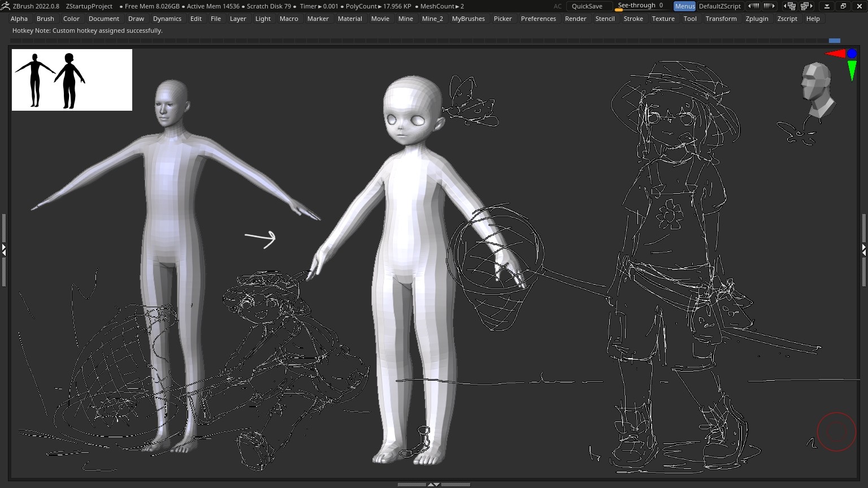Image resolution: width=868 pixels, height=488 pixels.
Task: Open the Zplugin menu
Action: pos(757,19)
